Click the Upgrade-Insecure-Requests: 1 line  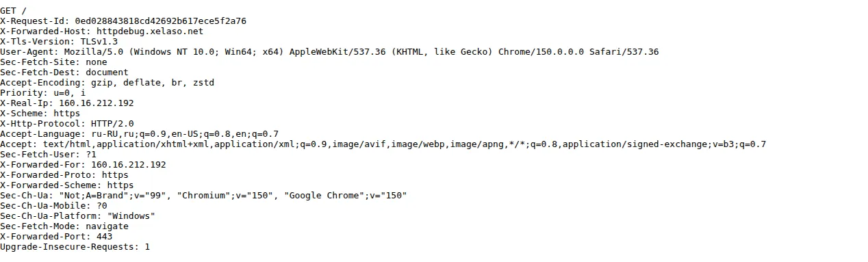click(x=75, y=247)
